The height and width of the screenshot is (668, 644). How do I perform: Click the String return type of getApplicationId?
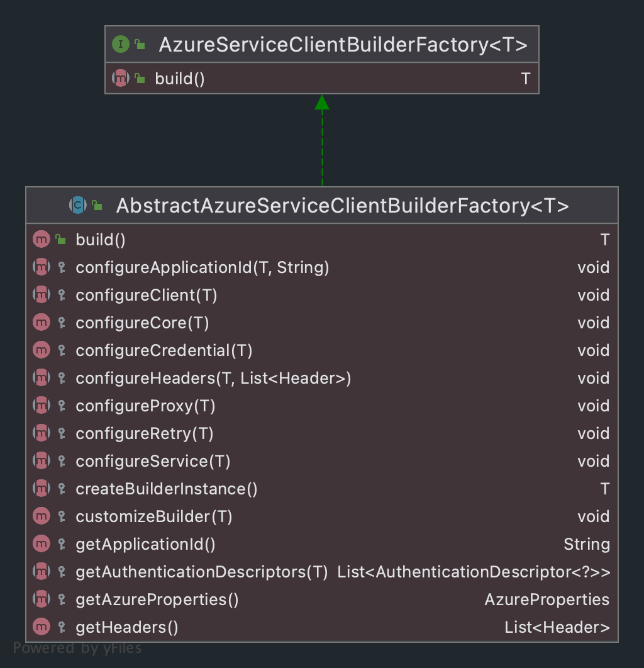tap(587, 545)
